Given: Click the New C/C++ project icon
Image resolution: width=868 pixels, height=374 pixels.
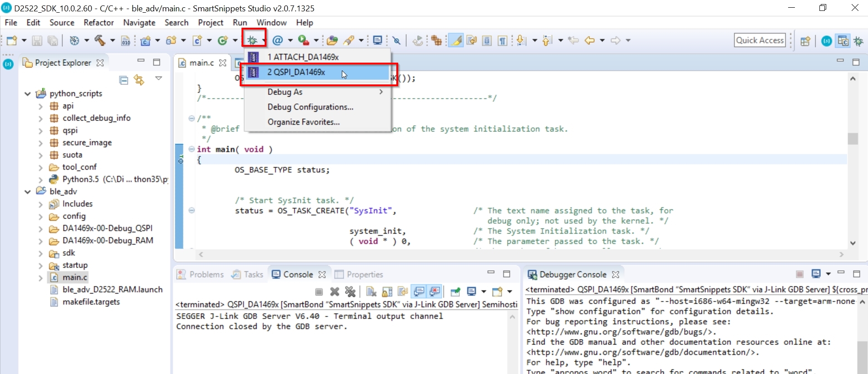Looking at the screenshot, I should click(145, 40).
